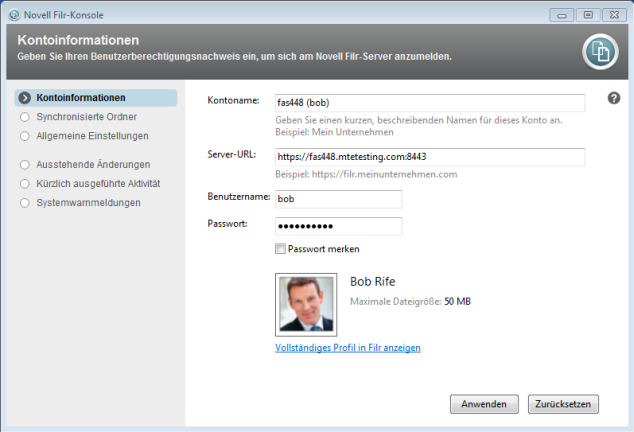Click the Passwort field
Viewport: 634px width, 432px height.
pyautogui.click(x=338, y=226)
